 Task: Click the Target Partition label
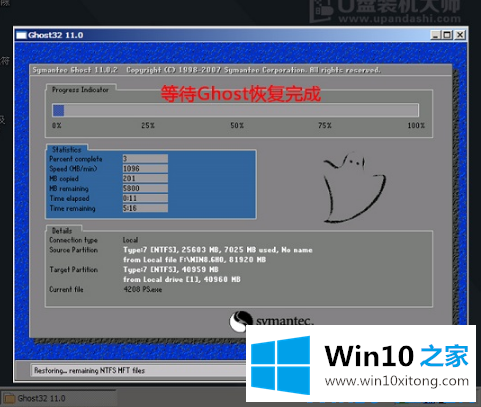pyautogui.click(x=74, y=270)
